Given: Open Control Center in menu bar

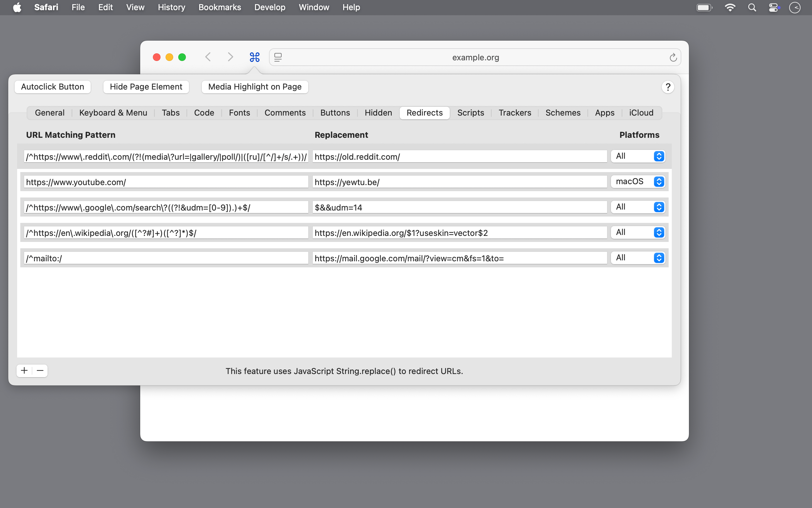Looking at the screenshot, I should point(773,7).
